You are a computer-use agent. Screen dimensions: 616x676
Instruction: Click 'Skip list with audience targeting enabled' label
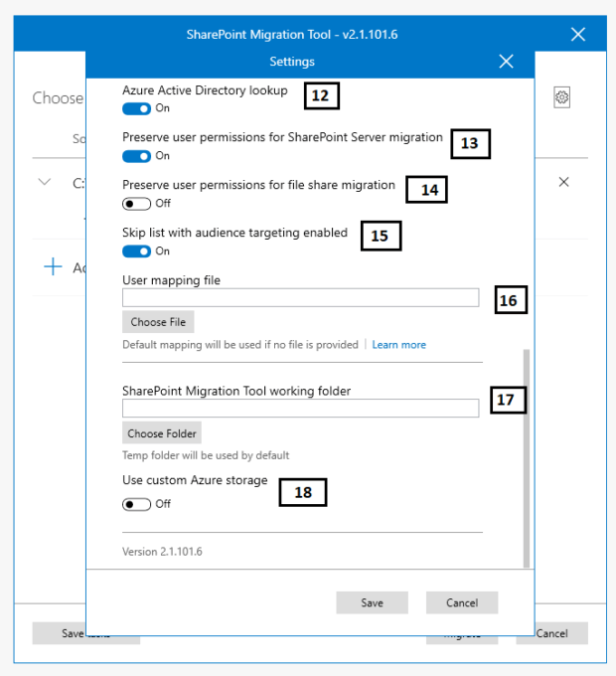point(234,233)
